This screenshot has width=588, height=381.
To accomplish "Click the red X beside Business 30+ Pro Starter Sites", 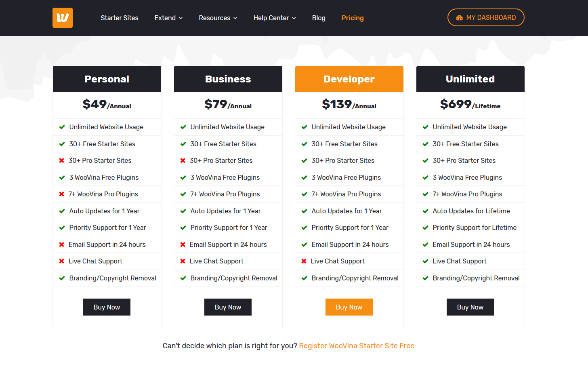I will 183,160.
